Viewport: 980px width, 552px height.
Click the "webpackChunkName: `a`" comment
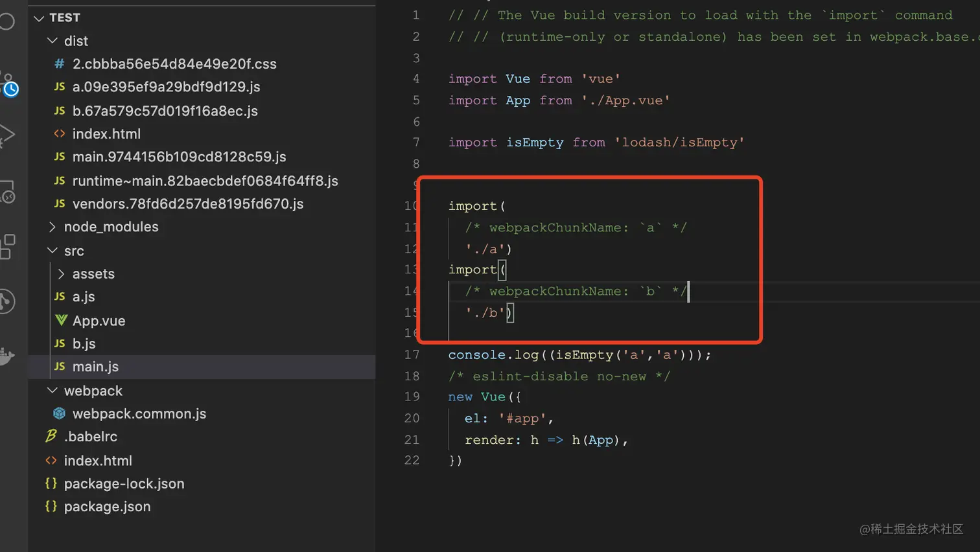576,227
